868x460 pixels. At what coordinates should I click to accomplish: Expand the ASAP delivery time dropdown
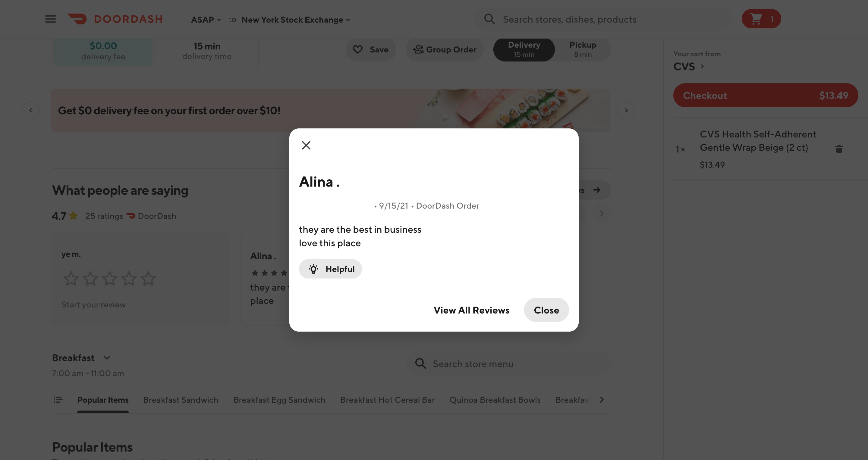point(206,20)
